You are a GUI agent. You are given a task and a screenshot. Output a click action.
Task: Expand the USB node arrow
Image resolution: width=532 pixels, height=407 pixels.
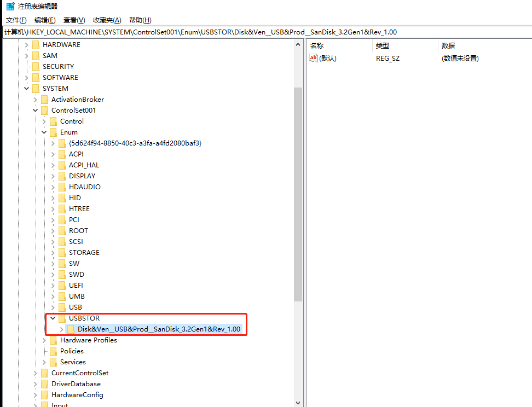point(53,307)
